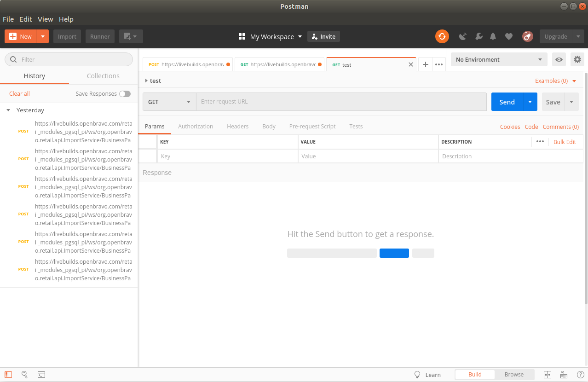Click the Clear all link
This screenshot has width=588, height=382.
tap(19, 94)
